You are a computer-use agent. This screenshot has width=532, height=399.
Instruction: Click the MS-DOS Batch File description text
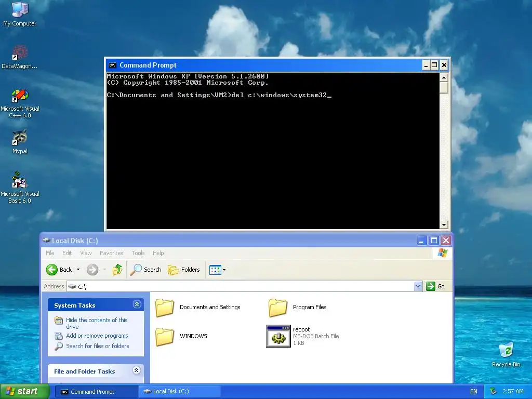click(x=316, y=336)
